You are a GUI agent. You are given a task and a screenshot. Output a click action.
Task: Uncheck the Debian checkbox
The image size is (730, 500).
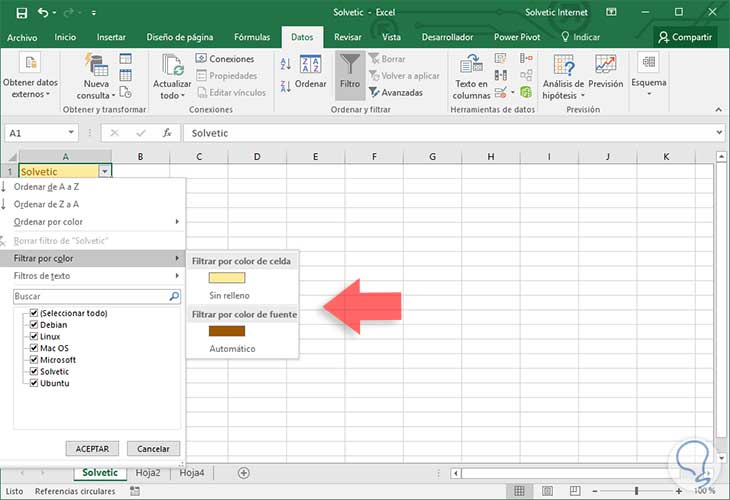[x=34, y=324]
